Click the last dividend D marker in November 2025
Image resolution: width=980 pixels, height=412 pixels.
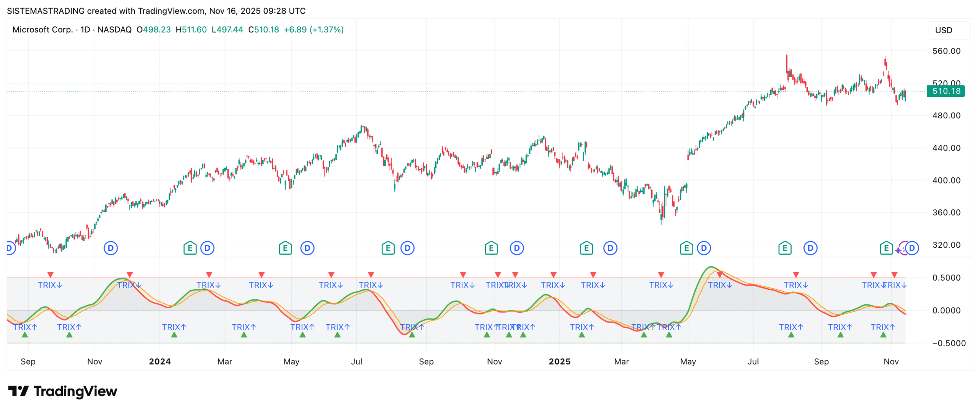[x=911, y=248]
